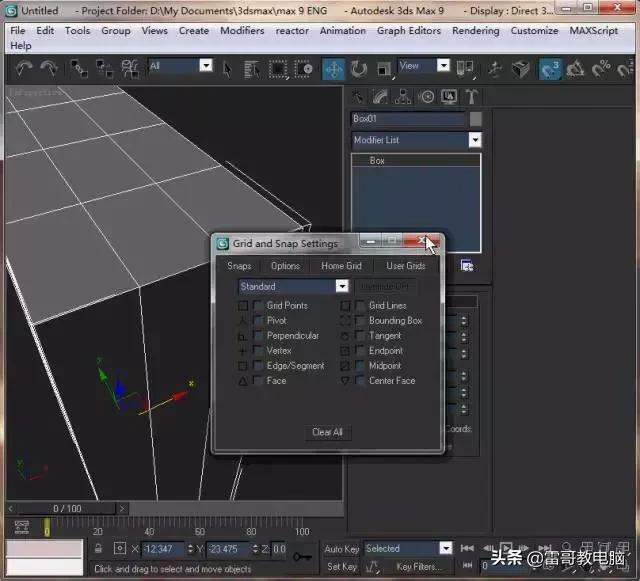Viewport: 640px width, 581px height.
Task: Enable Grid Lines snap checkbox
Action: click(x=360, y=305)
